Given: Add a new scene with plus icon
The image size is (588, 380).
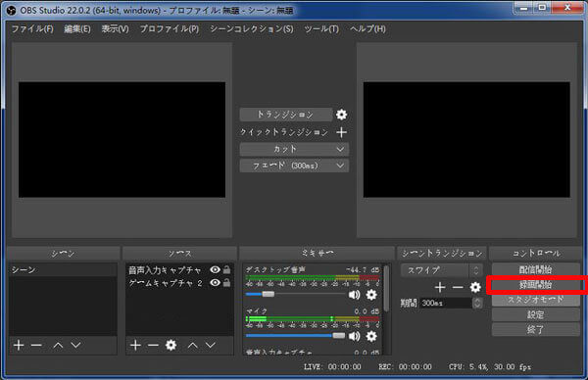Looking at the screenshot, I should (x=19, y=345).
